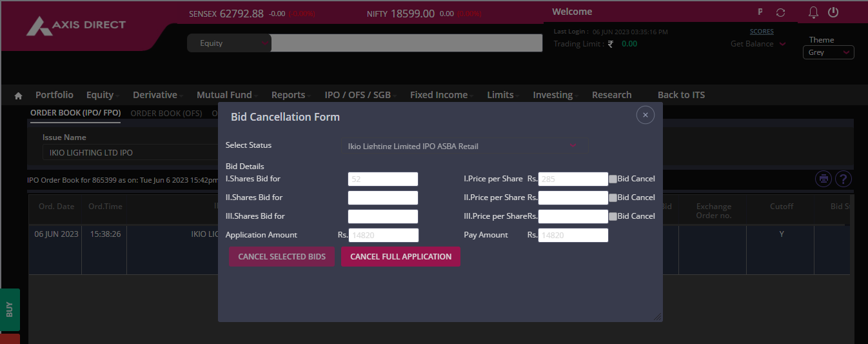
Task: Go to the home icon in navigation bar
Action: point(18,96)
